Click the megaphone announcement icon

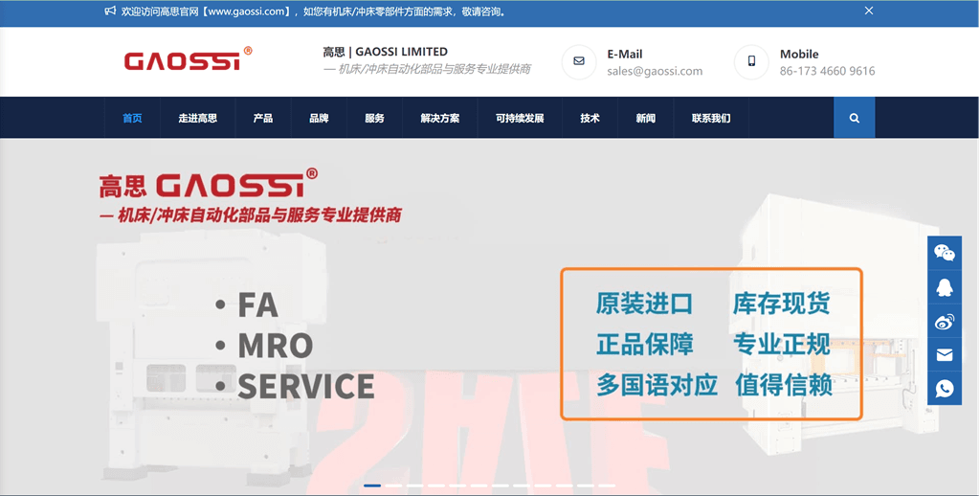[x=110, y=11]
